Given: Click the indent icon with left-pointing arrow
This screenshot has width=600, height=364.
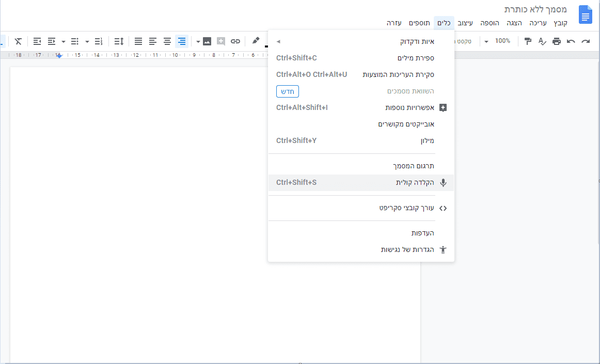Looking at the screenshot, I should click(37, 41).
